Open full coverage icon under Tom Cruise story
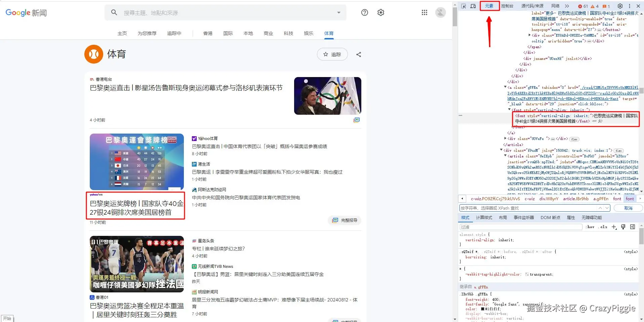644x322 pixels. pyautogui.click(x=357, y=120)
